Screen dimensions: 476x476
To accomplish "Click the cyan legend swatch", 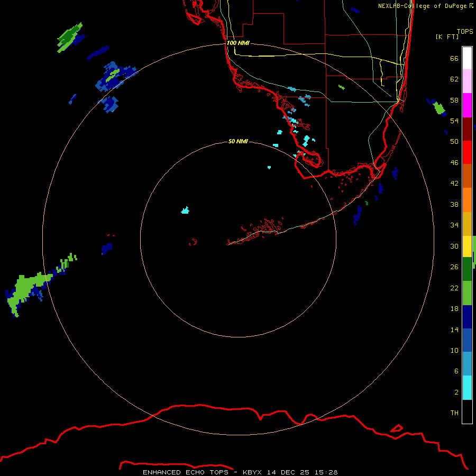I will coord(467,388).
